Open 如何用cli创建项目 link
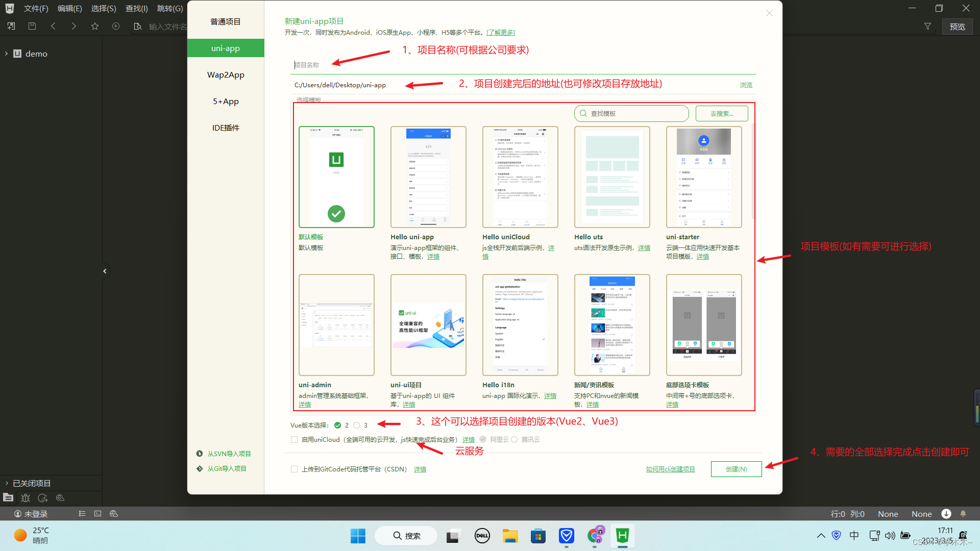The width and height of the screenshot is (980, 551). (x=670, y=469)
